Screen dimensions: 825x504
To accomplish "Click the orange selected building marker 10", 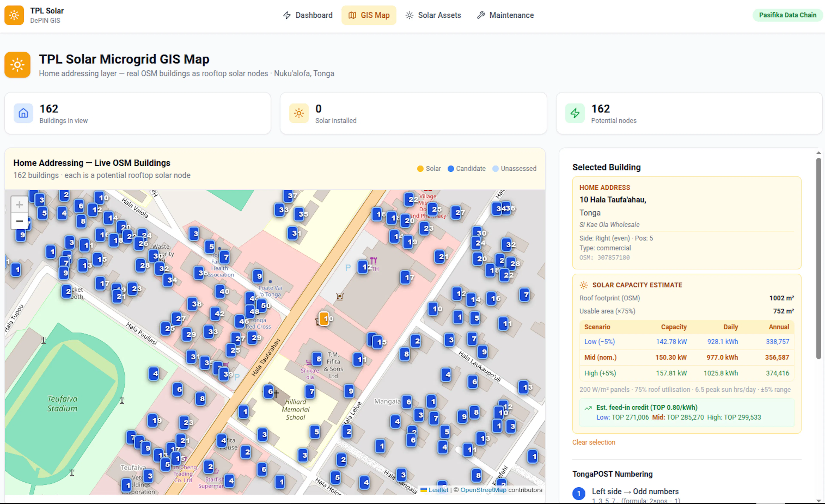I will (x=324, y=319).
